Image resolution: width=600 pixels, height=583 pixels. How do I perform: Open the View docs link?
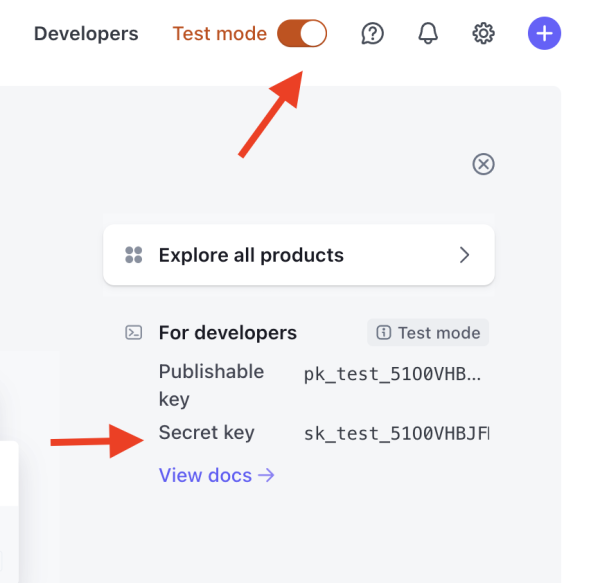pyautogui.click(x=205, y=476)
